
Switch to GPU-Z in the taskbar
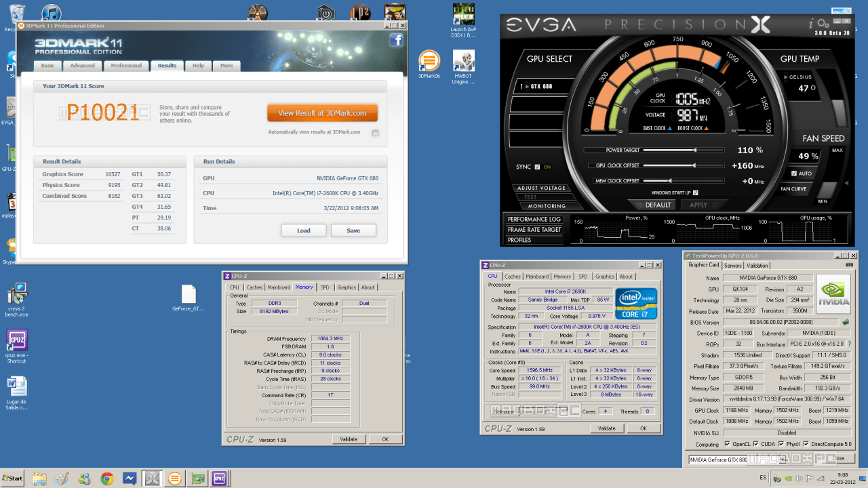tap(197, 479)
